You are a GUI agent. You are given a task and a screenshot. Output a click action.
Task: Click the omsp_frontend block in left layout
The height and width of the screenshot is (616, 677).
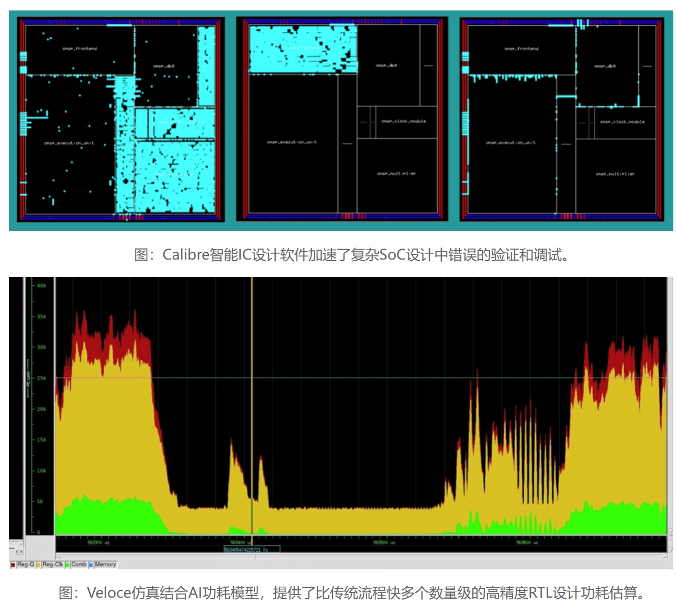(80, 49)
